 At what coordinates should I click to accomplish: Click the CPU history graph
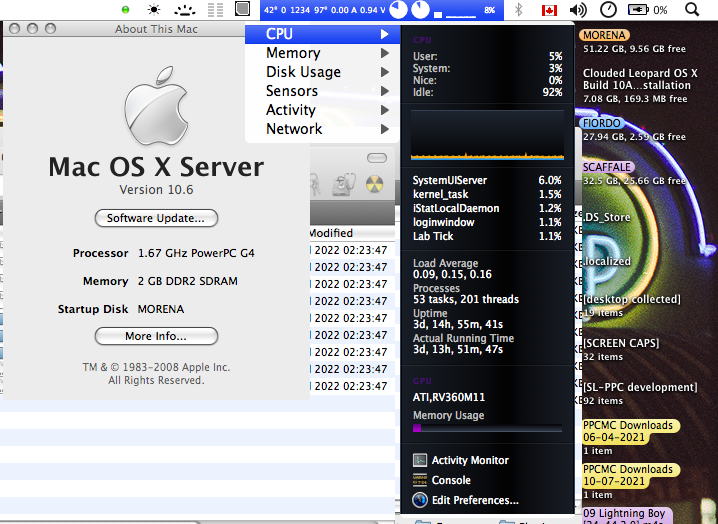pyautogui.click(x=487, y=134)
